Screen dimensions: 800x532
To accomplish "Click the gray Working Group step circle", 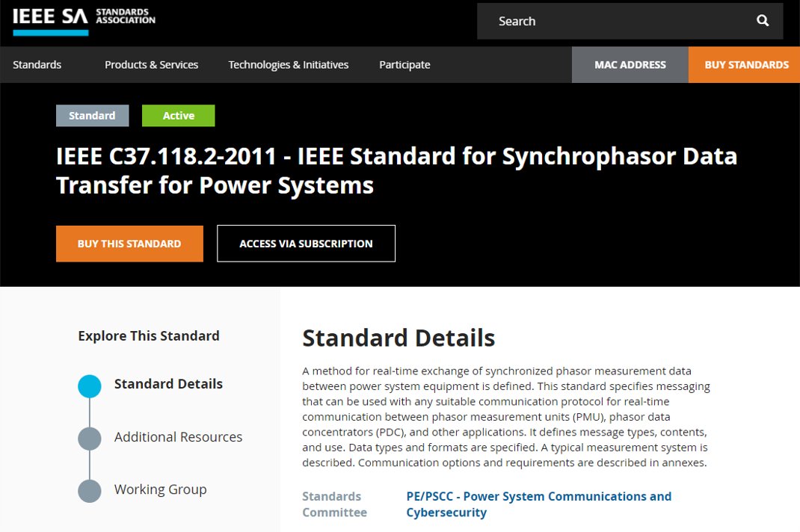I will pyautogui.click(x=89, y=491).
